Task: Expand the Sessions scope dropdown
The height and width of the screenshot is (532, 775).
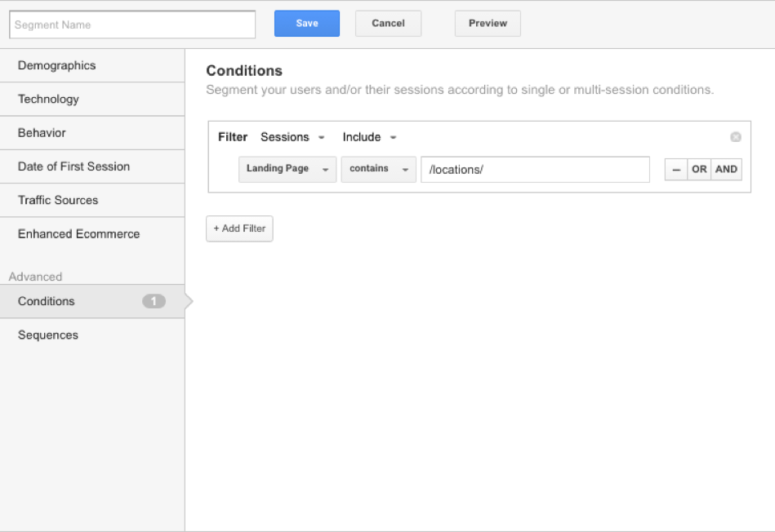Action: [292, 137]
